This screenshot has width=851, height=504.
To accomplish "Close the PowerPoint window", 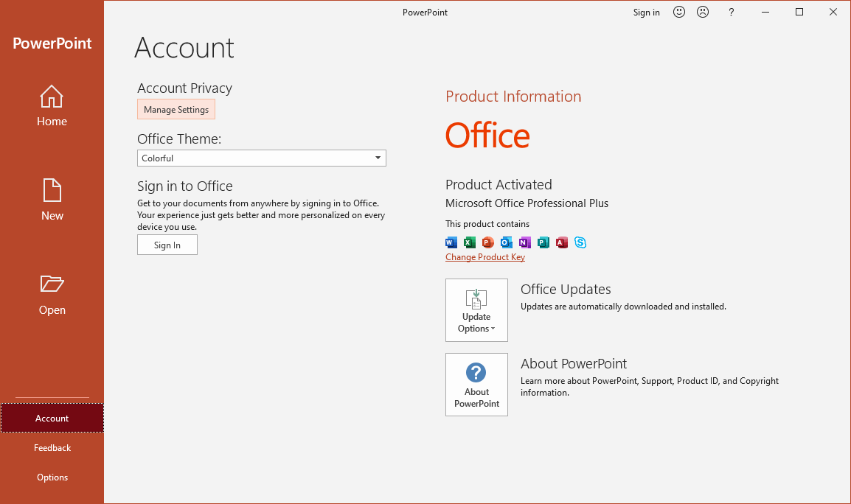I will [833, 12].
